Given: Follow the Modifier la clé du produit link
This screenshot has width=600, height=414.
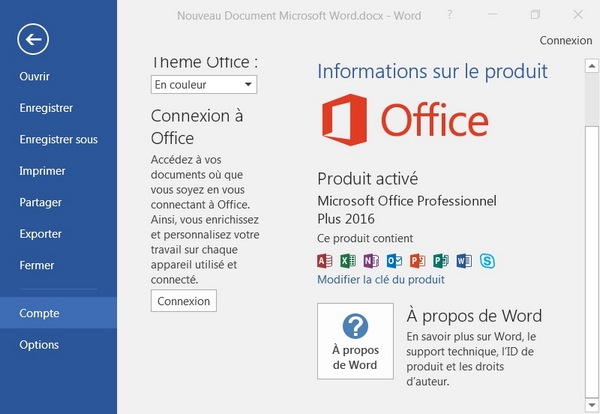Looking at the screenshot, I should [x=380, y=280].
